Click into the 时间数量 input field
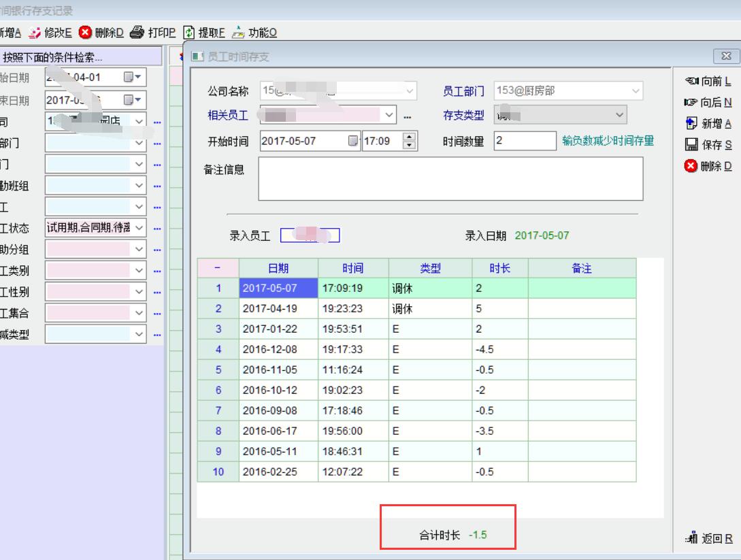This screenshot has width=741, height=560. click(x=524, y=141)
